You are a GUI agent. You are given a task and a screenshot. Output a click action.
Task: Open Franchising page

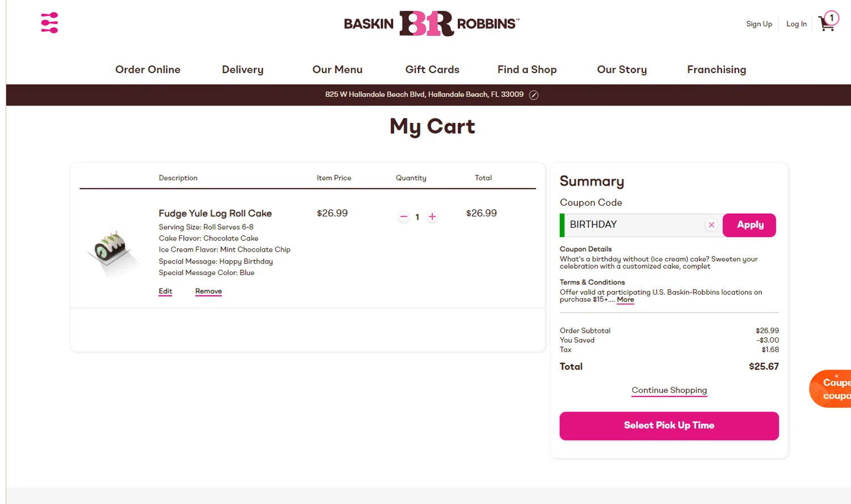click(717, 70)
